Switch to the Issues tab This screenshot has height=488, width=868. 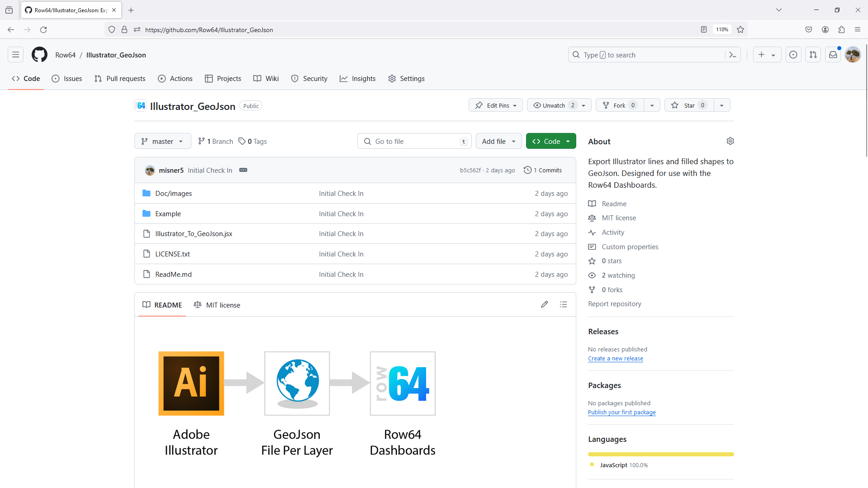coord(67,78)
